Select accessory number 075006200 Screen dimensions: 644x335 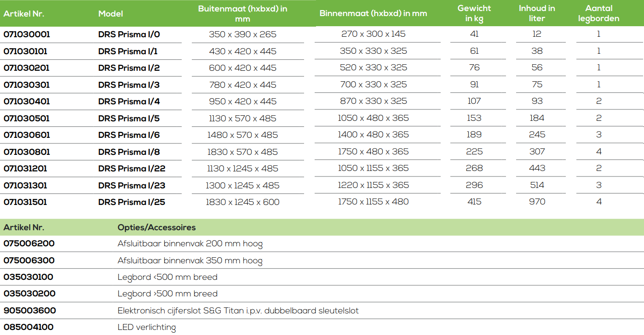click(x=29, y=244)
